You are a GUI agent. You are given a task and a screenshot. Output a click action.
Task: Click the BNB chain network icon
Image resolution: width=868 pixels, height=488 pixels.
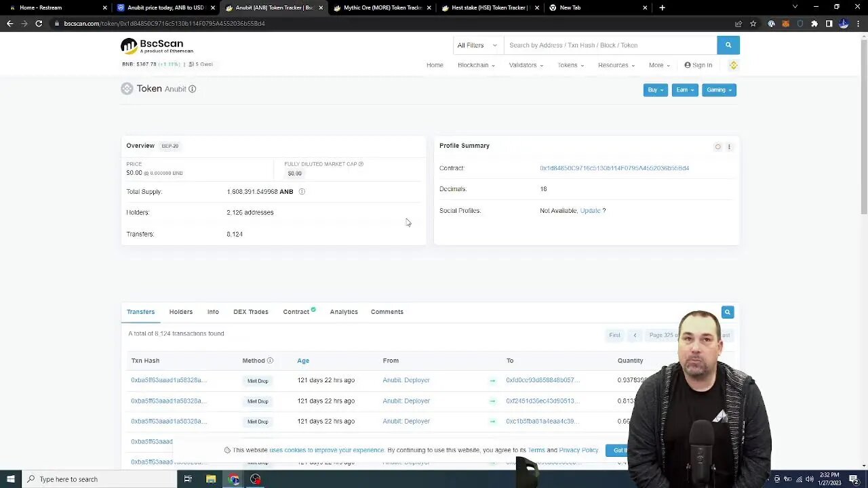[x=733, y=65]
